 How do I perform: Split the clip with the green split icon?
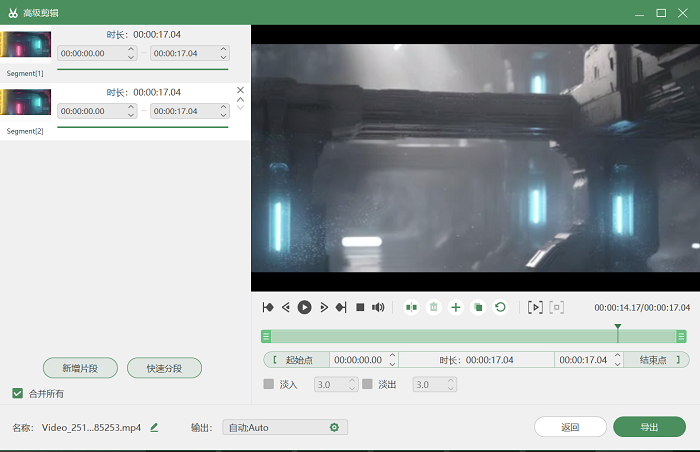pyautogui.click(x=411, y=307)
